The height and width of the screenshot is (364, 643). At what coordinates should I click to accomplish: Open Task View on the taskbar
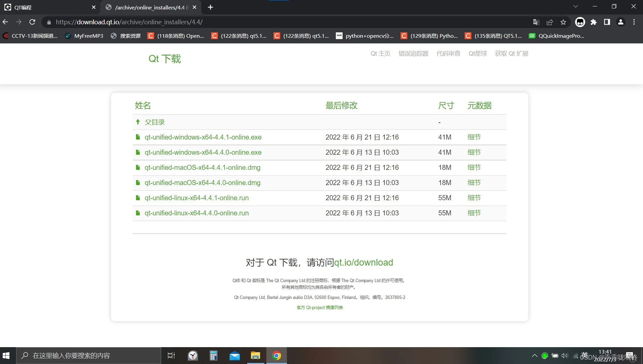(171, 356)
